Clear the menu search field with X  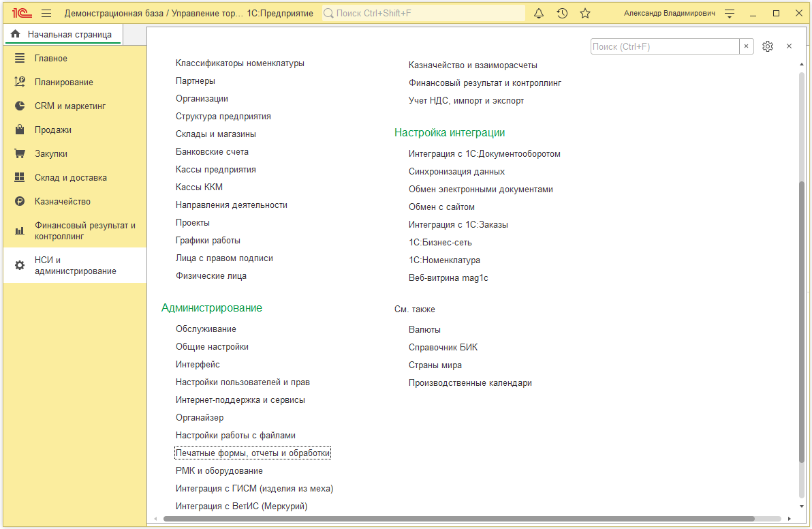[747, 46]
